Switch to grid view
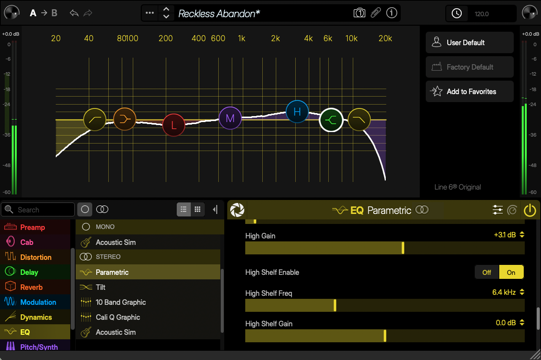Image resolution: width=541 pixels, height=360 pixels. tap(197, 209)
